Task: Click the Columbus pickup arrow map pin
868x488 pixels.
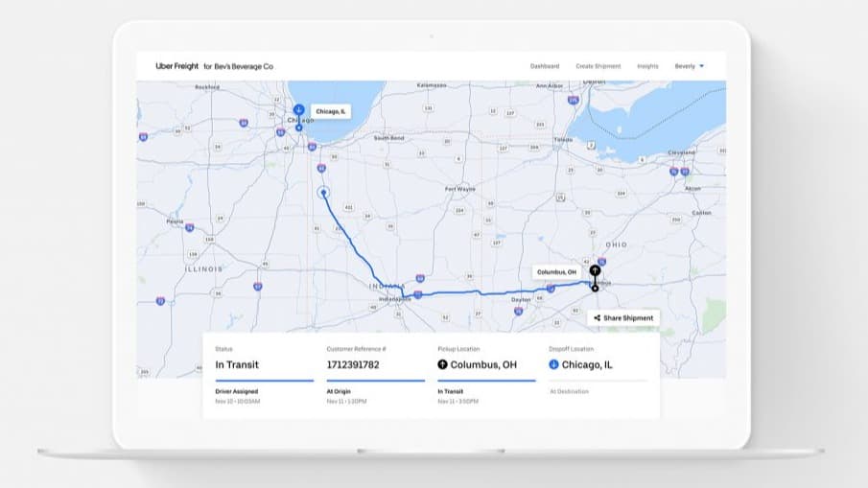Action: pos(595,271)
